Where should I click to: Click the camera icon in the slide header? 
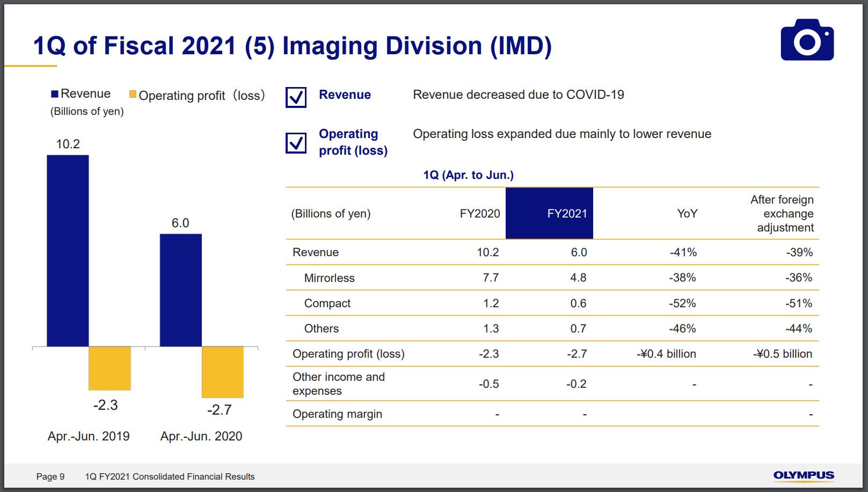(807, 40)
